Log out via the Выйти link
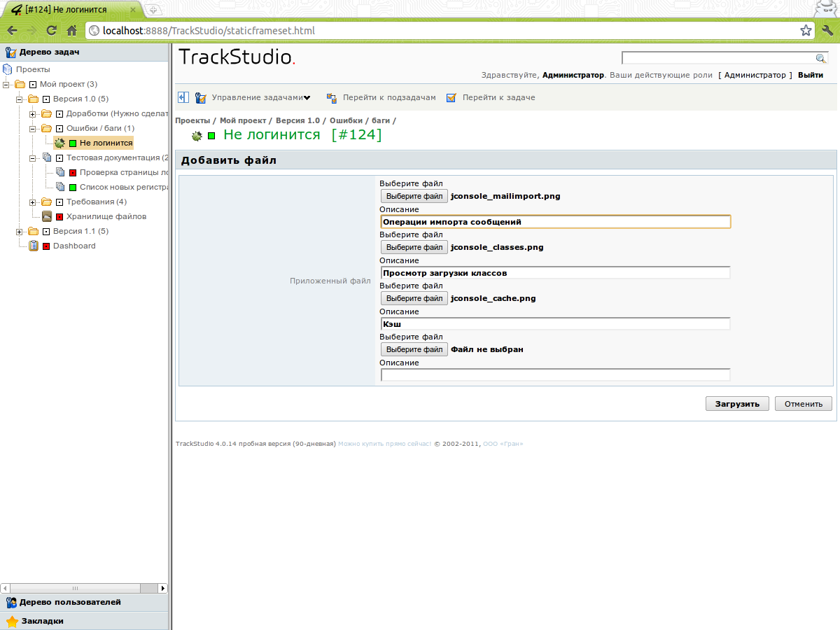The height and width of the screenshot is (630, 840). click(811, 75)
